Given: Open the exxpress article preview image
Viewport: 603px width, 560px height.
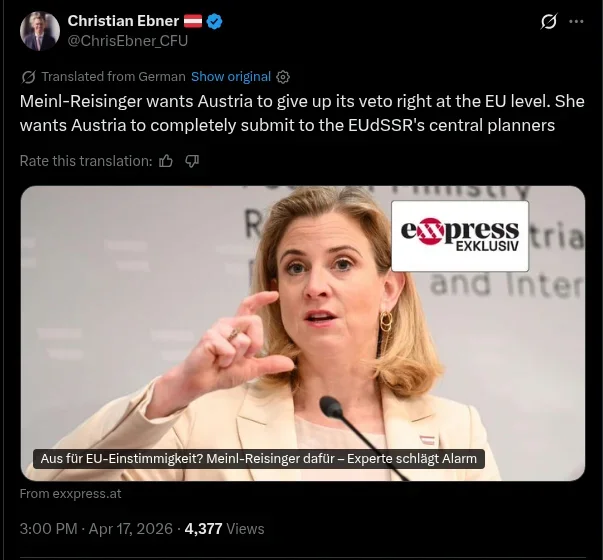Looking at the screenshot, I should click(303, 333).
